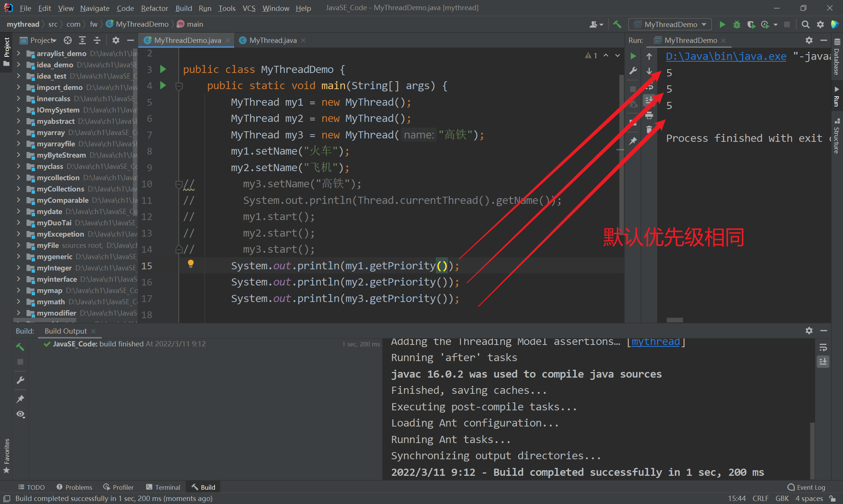Open the Terminal tool window button
Image resolution: width=843 pixels, height=504 pixels.
click(x=163, y=487)
